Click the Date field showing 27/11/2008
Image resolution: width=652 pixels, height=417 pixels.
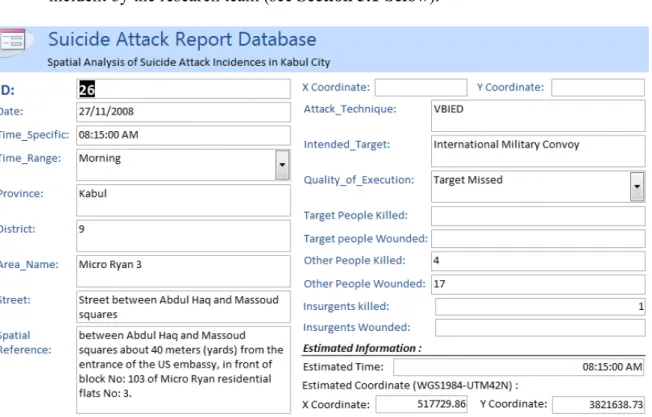click(x=183, y=112)
